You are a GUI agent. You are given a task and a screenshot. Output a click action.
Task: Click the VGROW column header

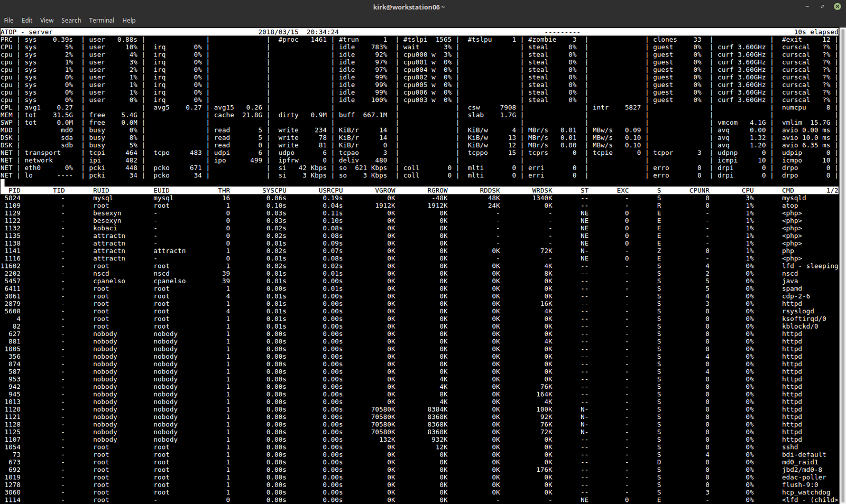pyautogui.click(x=385, y=190)
